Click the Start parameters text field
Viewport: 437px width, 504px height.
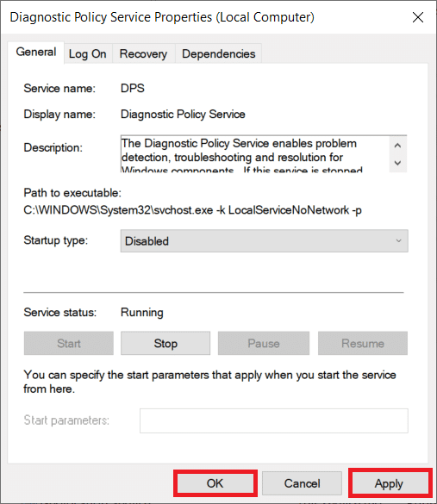point(273,420)
